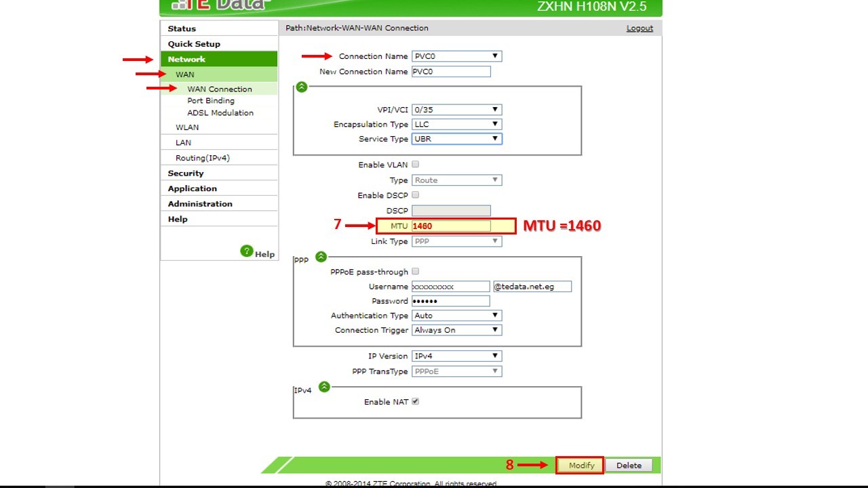This screenshot has width=868, height=488.
Task: Open the Encapsulation Type dropdown
Action: pos(456,124)
